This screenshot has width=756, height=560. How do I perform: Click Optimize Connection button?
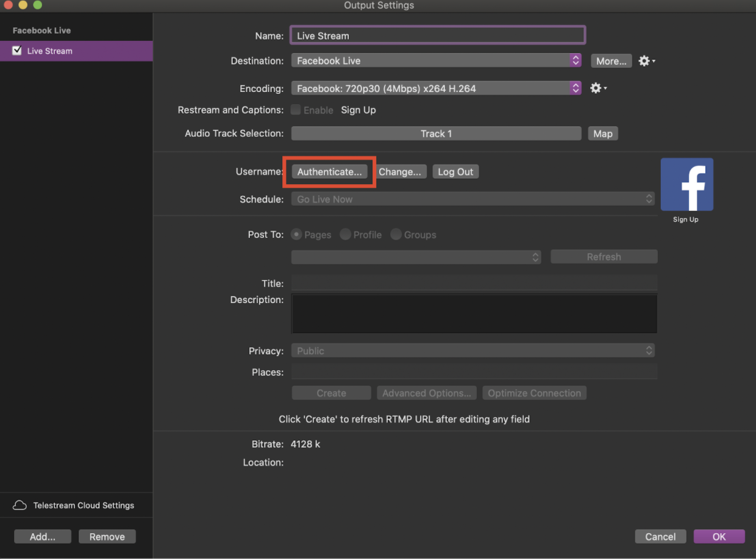coord(534,393)
